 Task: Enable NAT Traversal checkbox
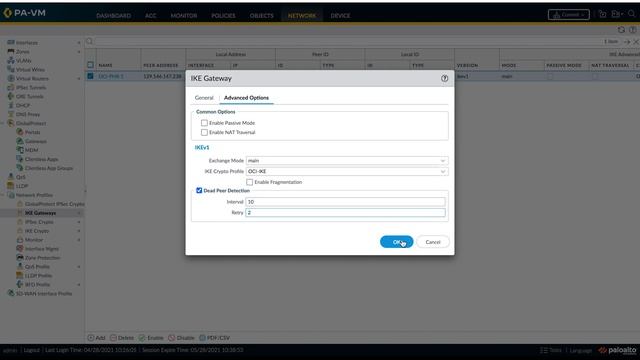[204, 132]
